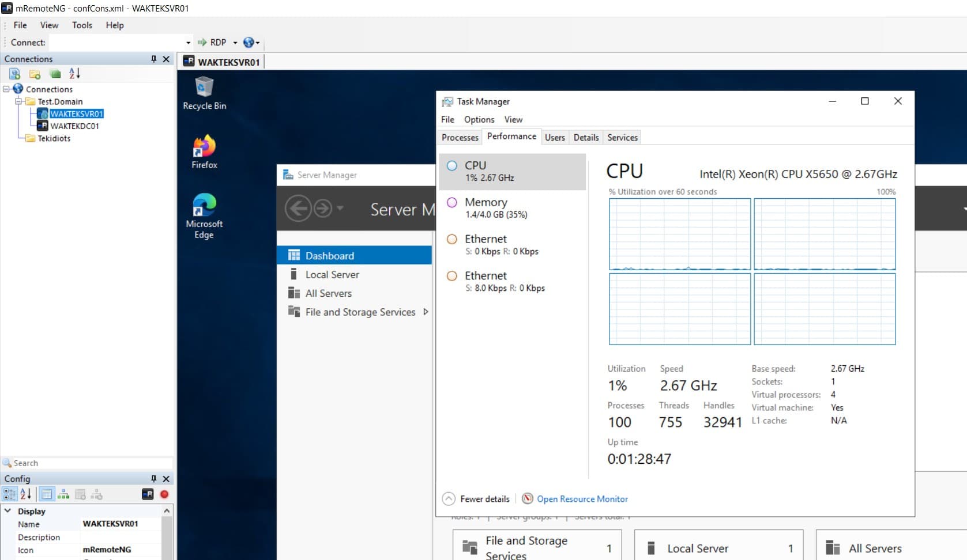The width and height of the screenshot is (967, 560).
Task: Select the WAKTEKSVR01 session tab
Action: pos(222,62)
